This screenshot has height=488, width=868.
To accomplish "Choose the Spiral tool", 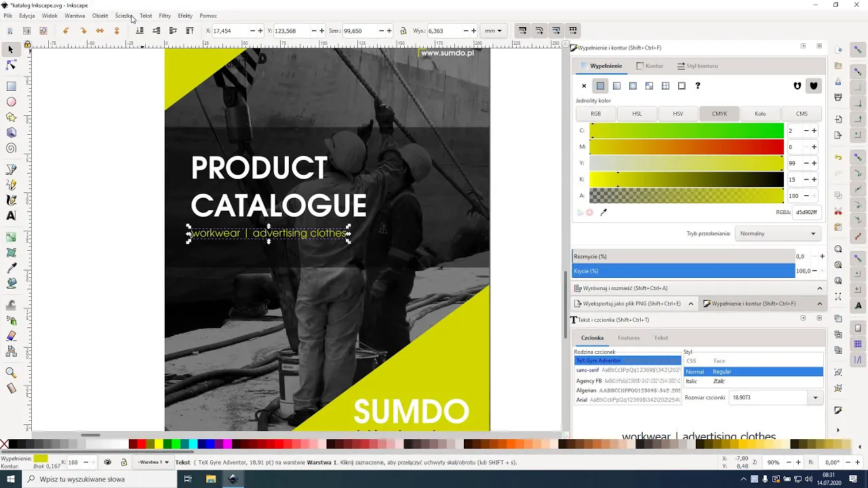I will point(11,148).
